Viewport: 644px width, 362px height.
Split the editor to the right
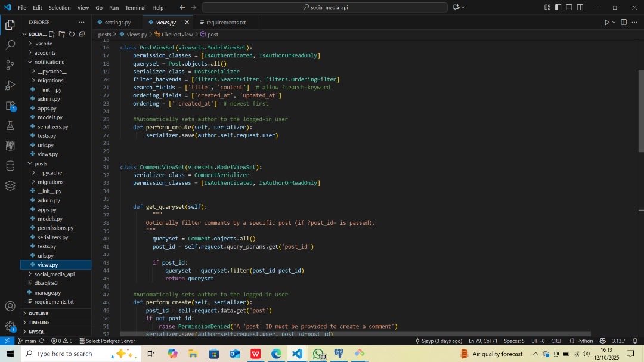click(x=624, y=22)
